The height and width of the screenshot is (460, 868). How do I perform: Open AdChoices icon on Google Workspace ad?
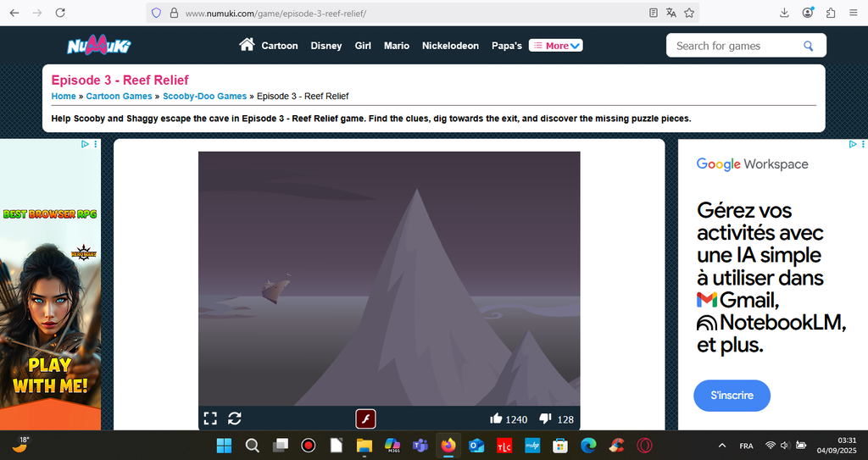(x=853, y=144)
